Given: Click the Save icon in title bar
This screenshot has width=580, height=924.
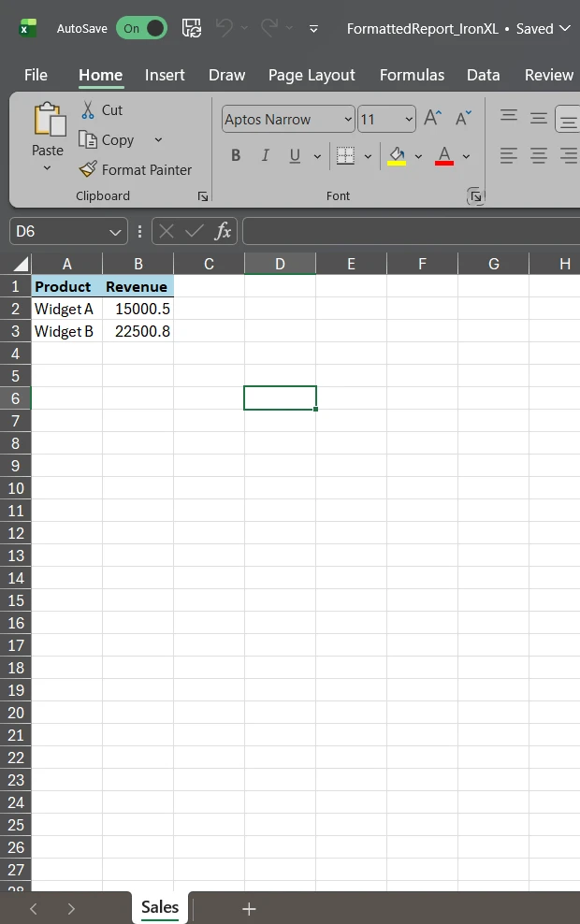Looking at the screenshot, I should [191, 28].
